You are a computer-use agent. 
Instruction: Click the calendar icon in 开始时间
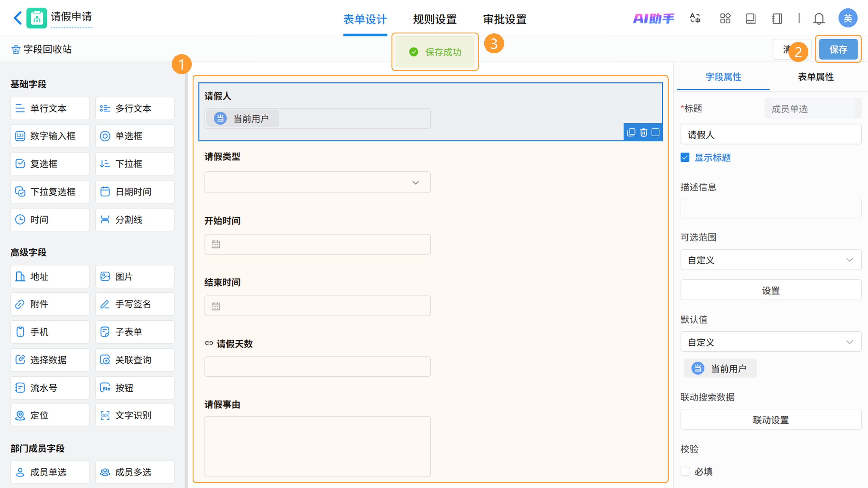tap(216, 244)
